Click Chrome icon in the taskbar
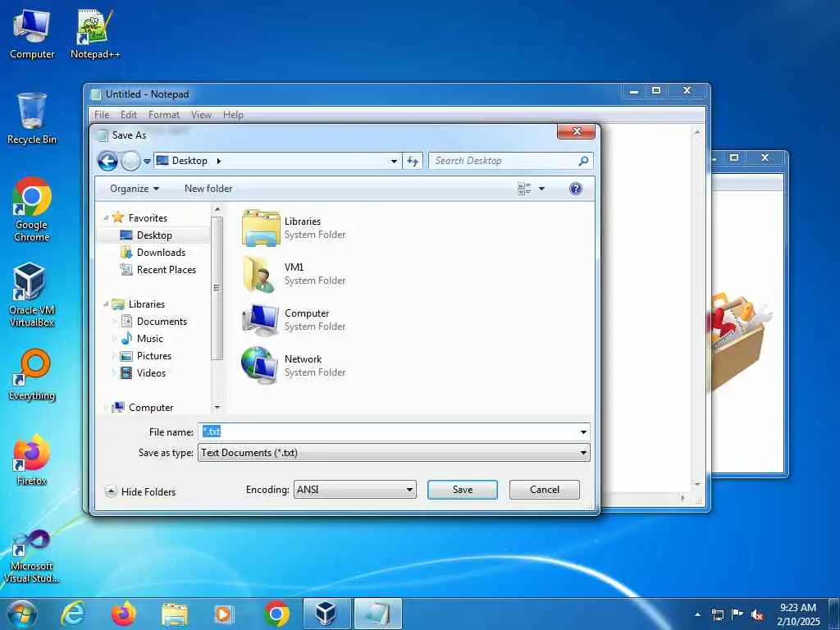840x630 pixels. (277, 614)
